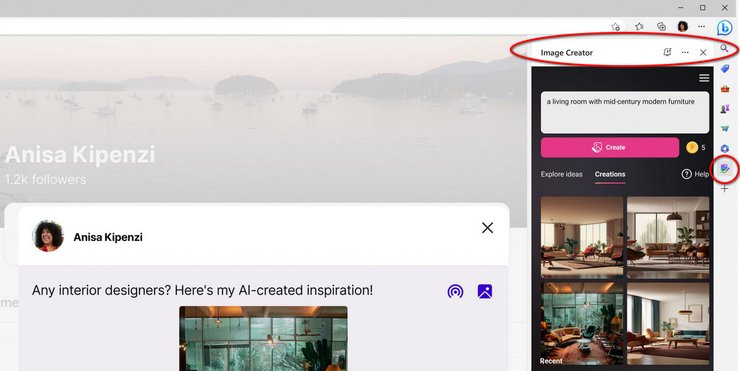Image resolution: width=740 pixels, height=371 pixels.
Task: Add this page to favorites star icon
Action: pos(615,26)
